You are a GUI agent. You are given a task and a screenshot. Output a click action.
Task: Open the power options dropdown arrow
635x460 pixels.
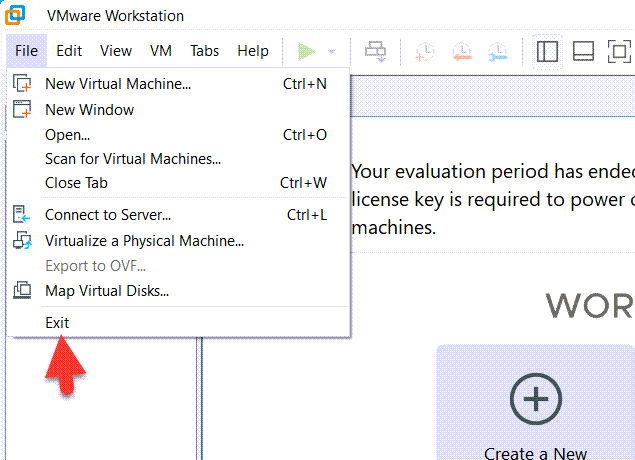[x=331, y=51]
